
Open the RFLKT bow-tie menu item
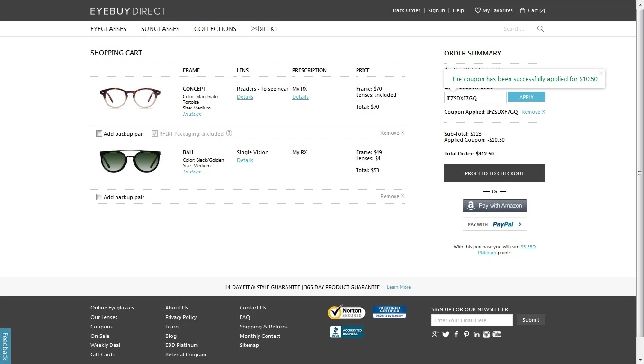264,29
